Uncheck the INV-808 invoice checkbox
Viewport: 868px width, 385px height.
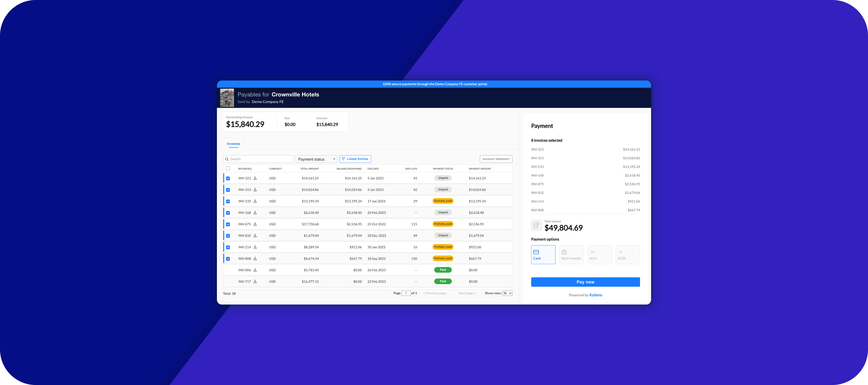point(228,259)
